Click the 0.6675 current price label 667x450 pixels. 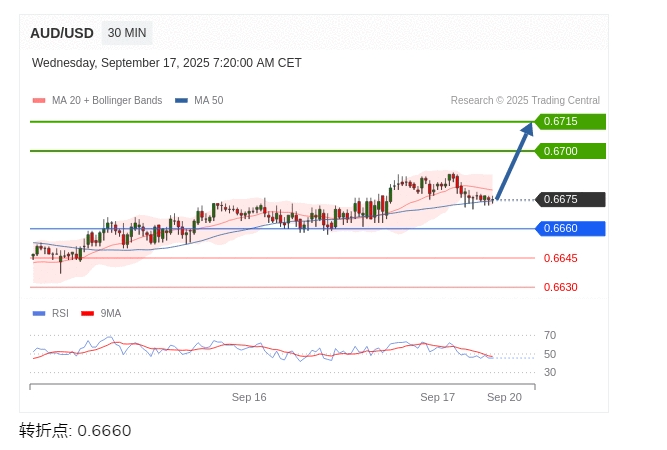(x=570, y=199)
